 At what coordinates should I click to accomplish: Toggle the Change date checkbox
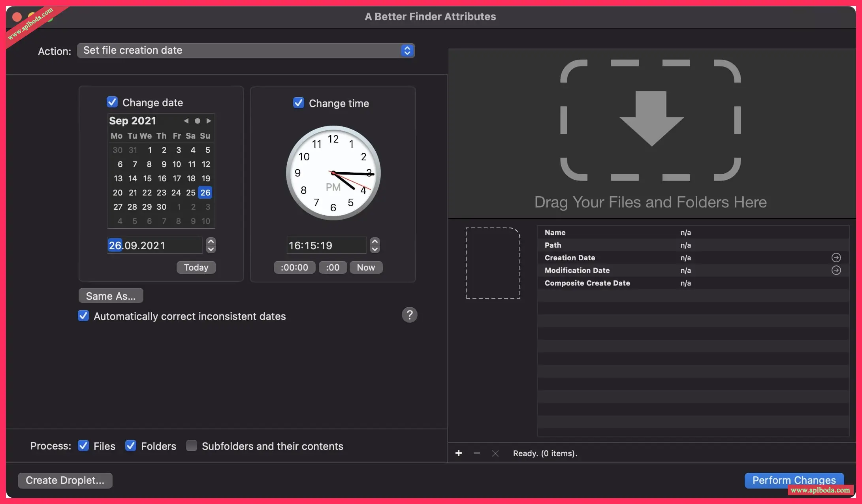[112, 102]
